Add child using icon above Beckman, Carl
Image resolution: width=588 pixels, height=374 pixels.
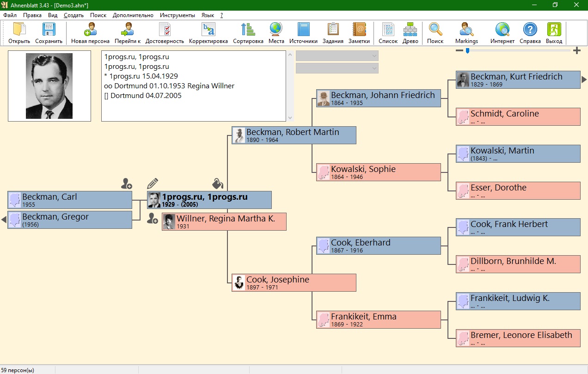pos(126,184)
